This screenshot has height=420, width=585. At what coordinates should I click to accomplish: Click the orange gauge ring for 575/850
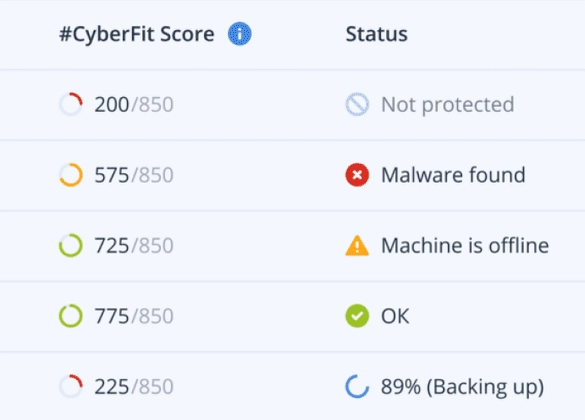point(71,175)
